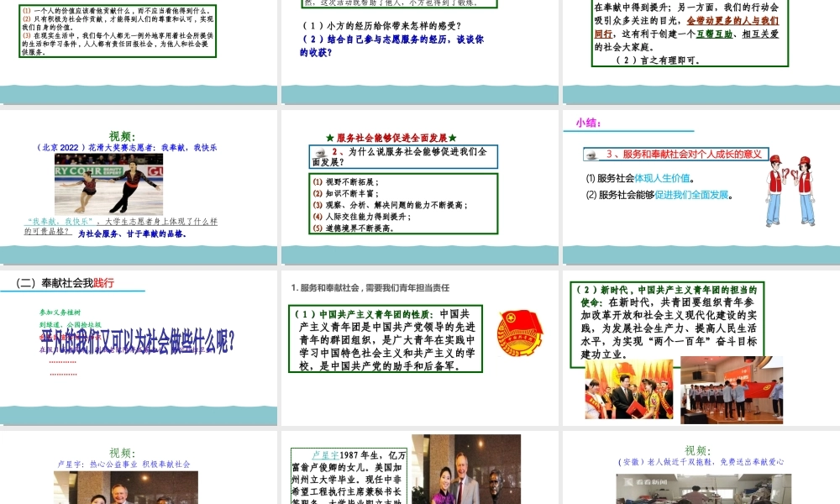Click the text '(4) 人际交往能力得到提升;'
This screenshot has height=504, width=840.
tap(362, 217)
